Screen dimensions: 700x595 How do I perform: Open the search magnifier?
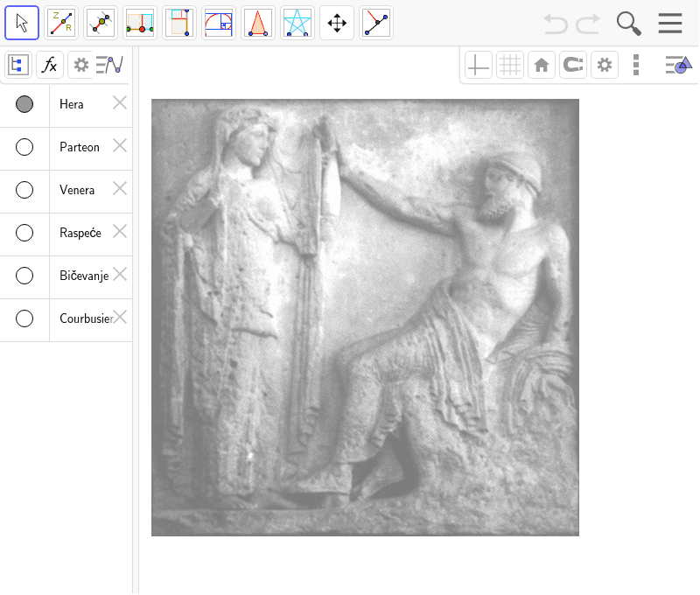coord(628,24)
